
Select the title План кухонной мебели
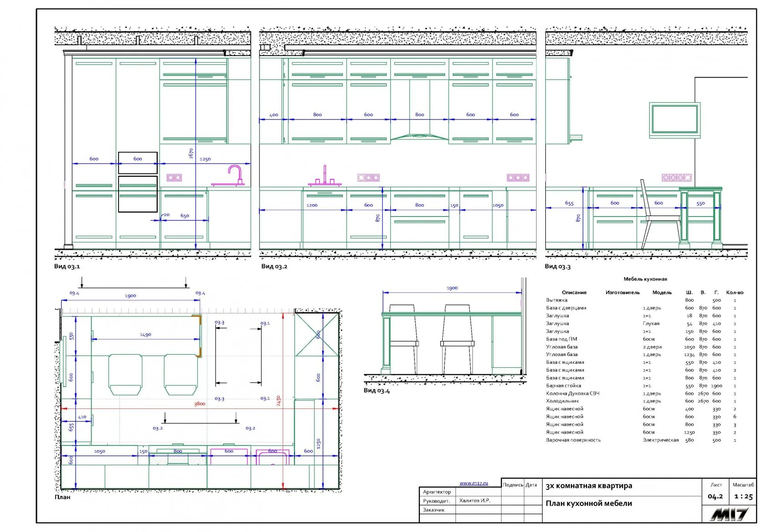(x=589, y=503)
